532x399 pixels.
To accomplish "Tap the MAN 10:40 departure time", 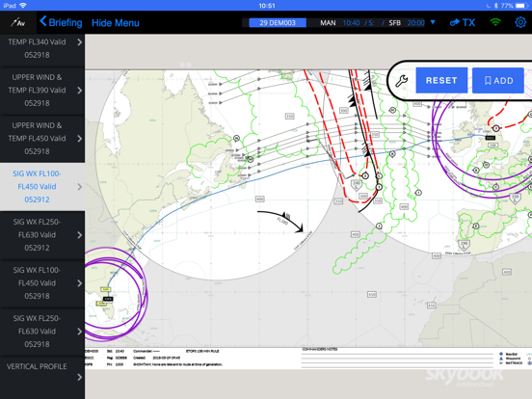I will tap(339, 23).
